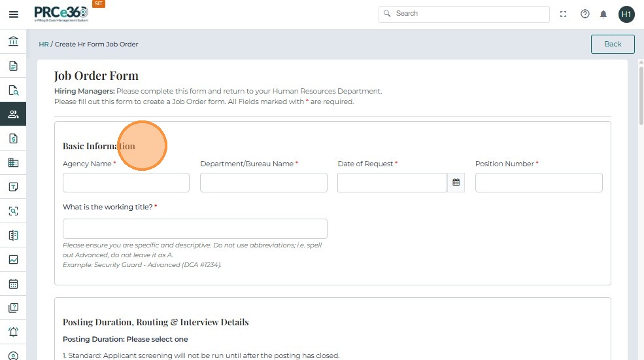View notifications bell icon in header
644x360 pixels.
tap(603, 14)
